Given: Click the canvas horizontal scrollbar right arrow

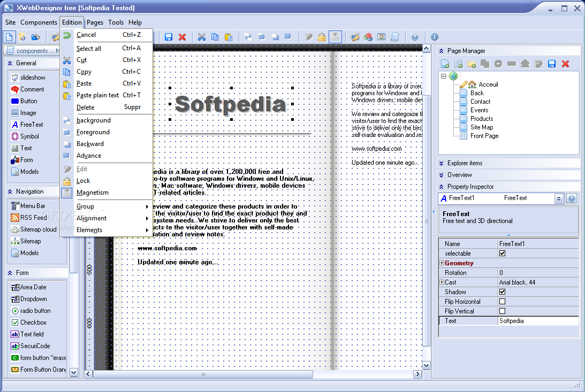Looking at the screenshot, I should click(x=417, y=374).
